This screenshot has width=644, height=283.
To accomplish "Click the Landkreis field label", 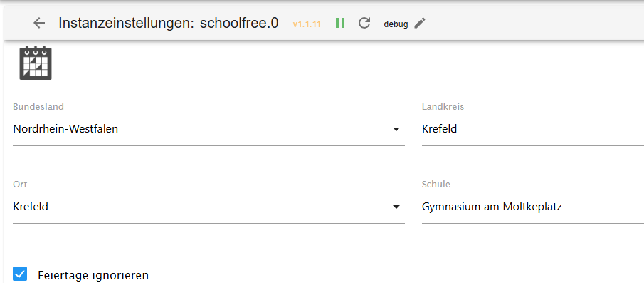I will 443,106.
